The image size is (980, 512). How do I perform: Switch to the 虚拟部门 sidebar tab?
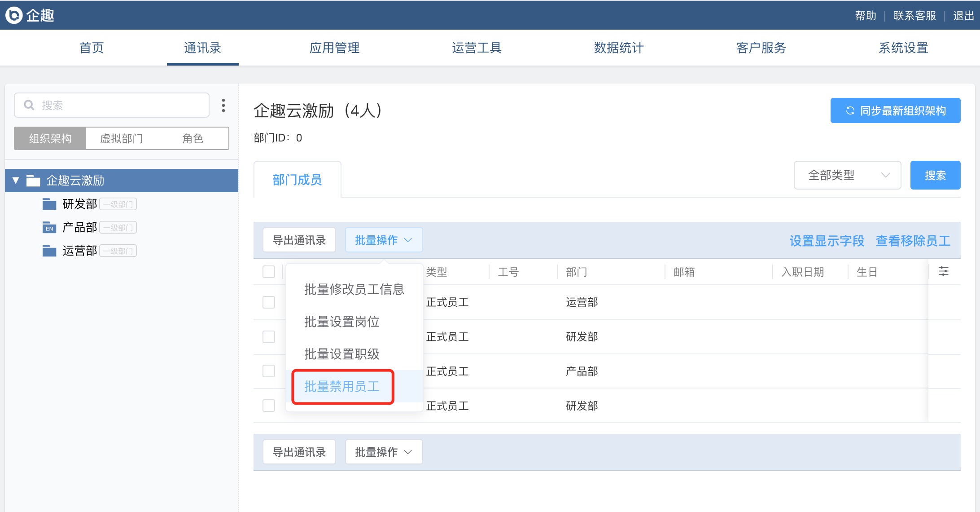121,138
